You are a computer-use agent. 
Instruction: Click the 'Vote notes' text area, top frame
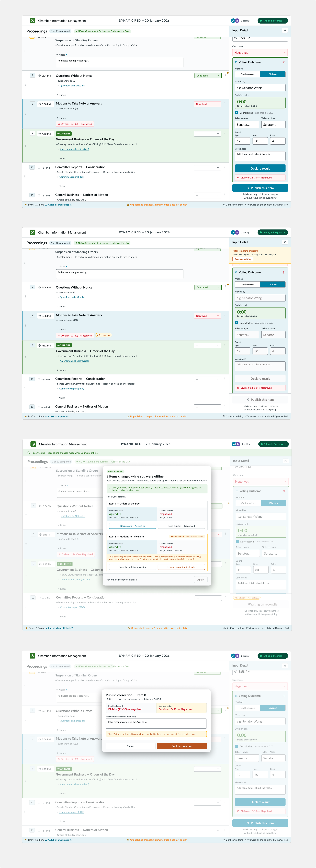click(260, 156)
